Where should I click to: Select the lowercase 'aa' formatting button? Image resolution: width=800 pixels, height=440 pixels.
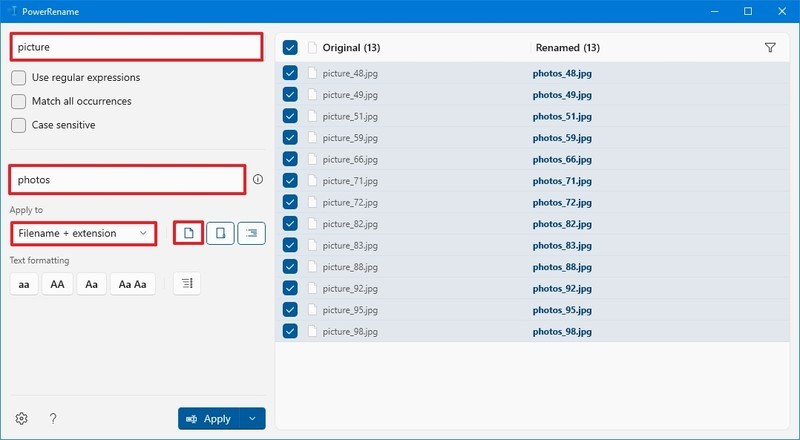tap(24, 284)
